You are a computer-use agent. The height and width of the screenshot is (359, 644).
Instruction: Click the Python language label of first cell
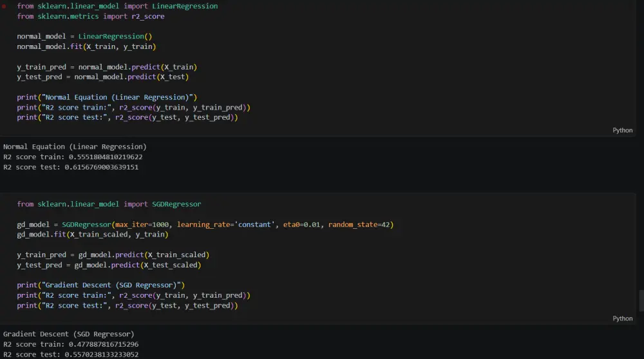(622, 130)
